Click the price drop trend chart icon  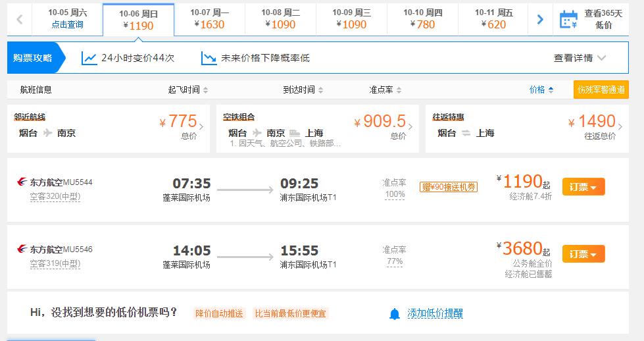coord(209,58)
